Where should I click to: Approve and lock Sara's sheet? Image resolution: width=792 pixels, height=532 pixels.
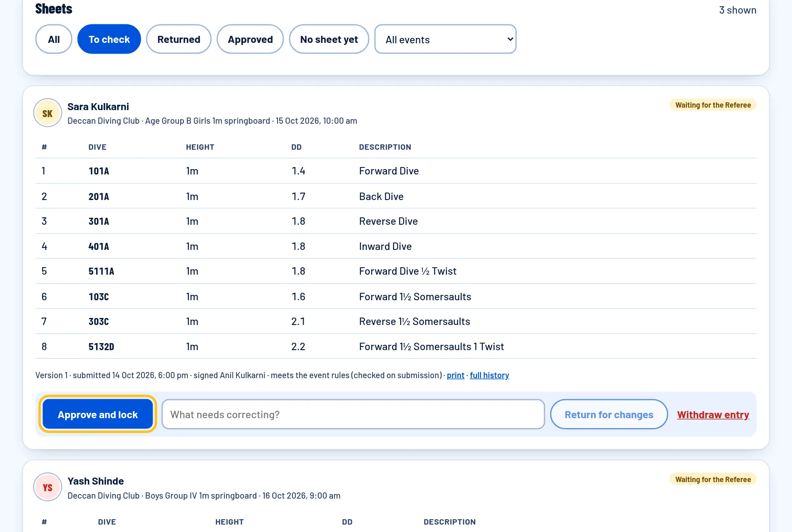(x=98, y=414)
